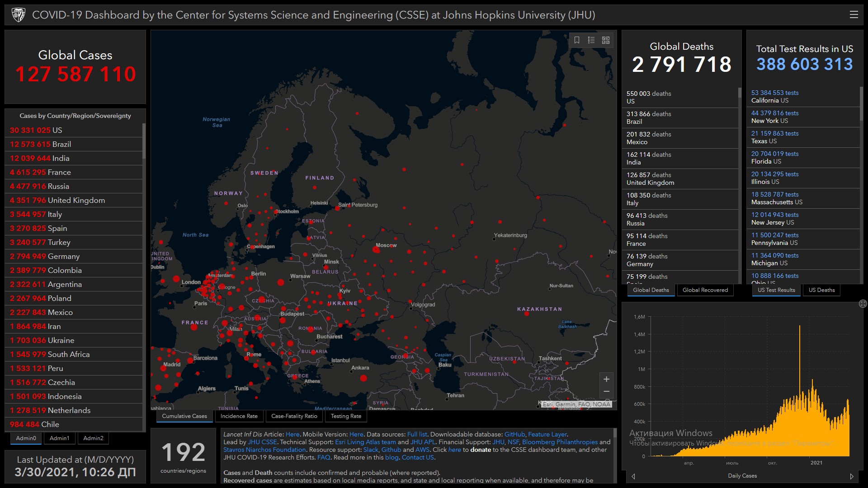
Task: Open the basemap gallery grid icon
Action: [606, 40]
